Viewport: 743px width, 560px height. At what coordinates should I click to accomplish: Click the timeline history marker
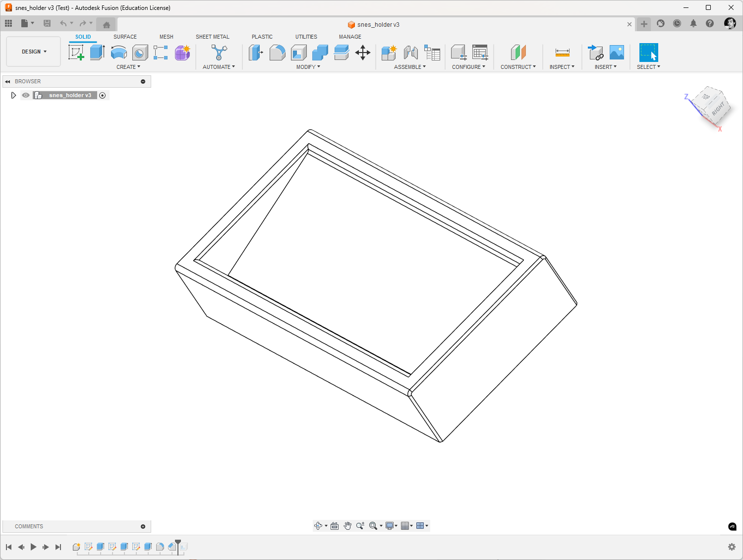178,546
